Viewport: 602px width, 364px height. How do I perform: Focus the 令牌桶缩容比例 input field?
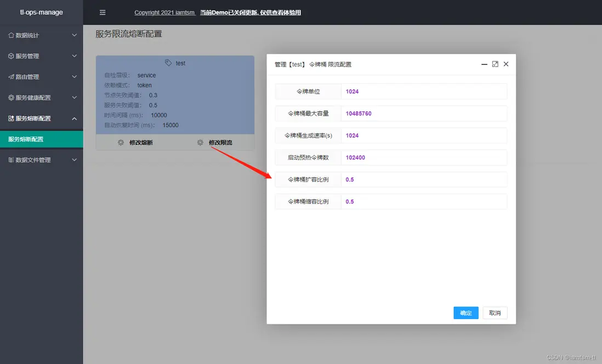[x=424, y=202]
